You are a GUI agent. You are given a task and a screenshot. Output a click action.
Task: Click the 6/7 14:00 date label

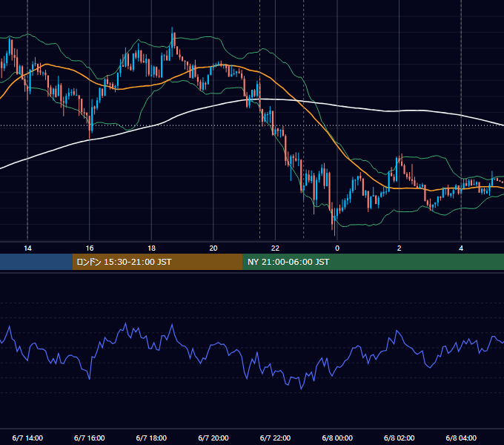[x=27, y=438]
